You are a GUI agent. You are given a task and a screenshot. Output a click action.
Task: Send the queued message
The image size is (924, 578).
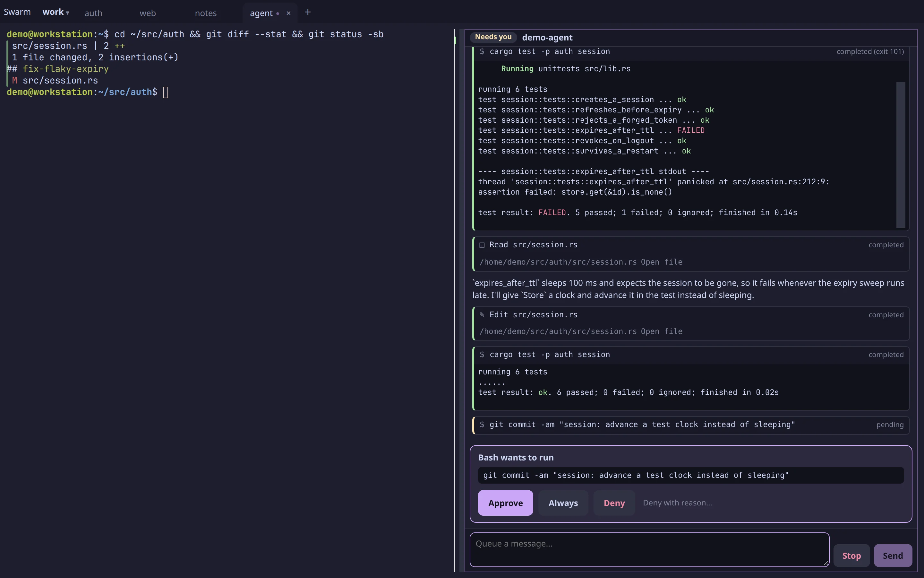(x=893, y=556)
